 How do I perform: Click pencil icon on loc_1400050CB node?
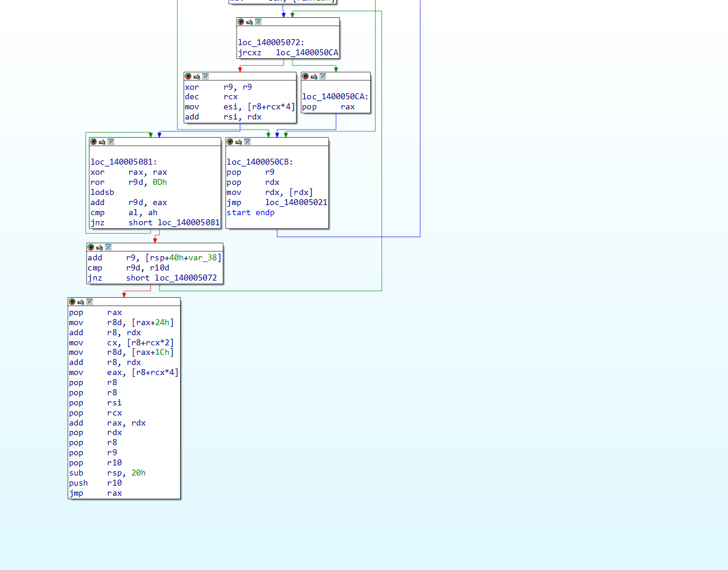(238, 141)
